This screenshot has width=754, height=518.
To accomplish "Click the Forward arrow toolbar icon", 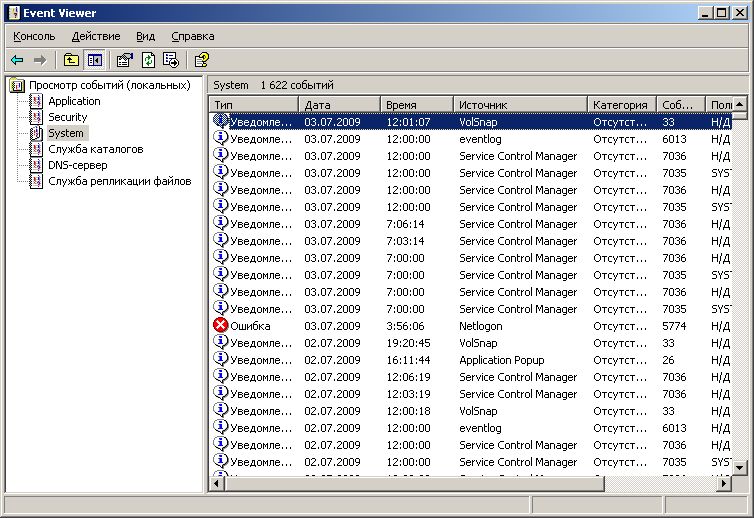I will pyautogui.click(x=40, y=60).
